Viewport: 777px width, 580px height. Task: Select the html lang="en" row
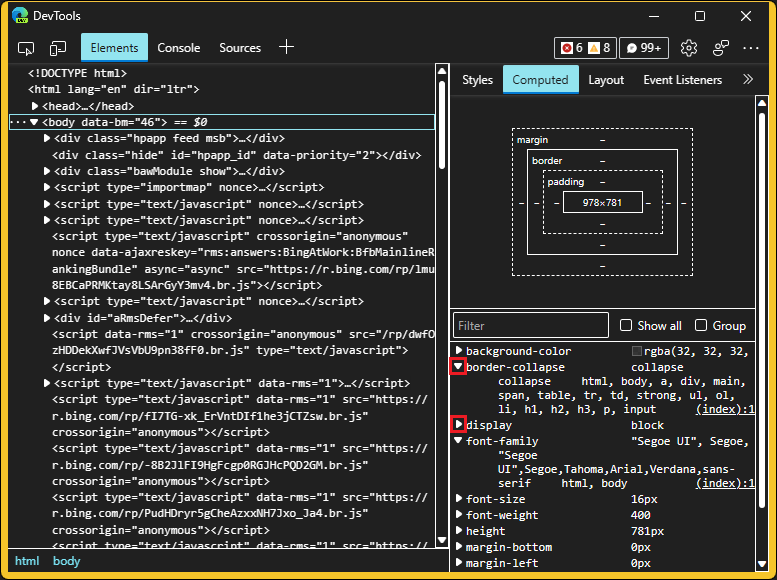tap(114, 90)
